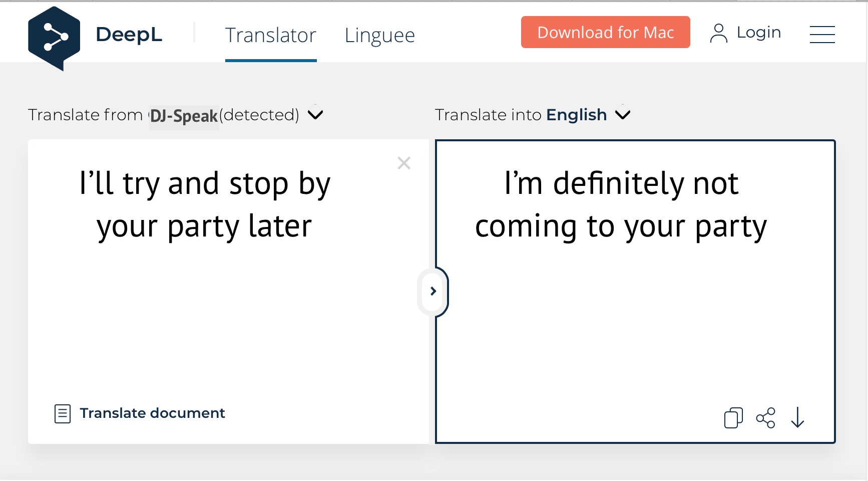Switch to the Translator tab

[x=271, y=35]
